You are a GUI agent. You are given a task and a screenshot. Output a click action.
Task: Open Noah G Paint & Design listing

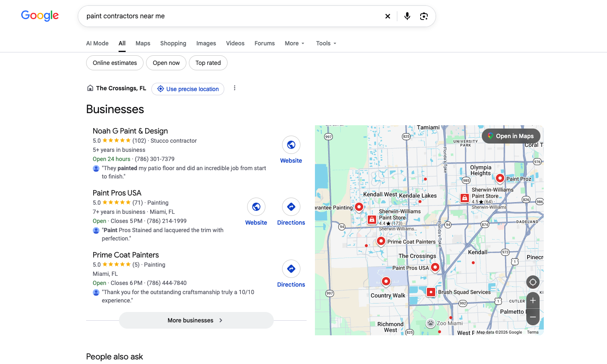point(130,131)
